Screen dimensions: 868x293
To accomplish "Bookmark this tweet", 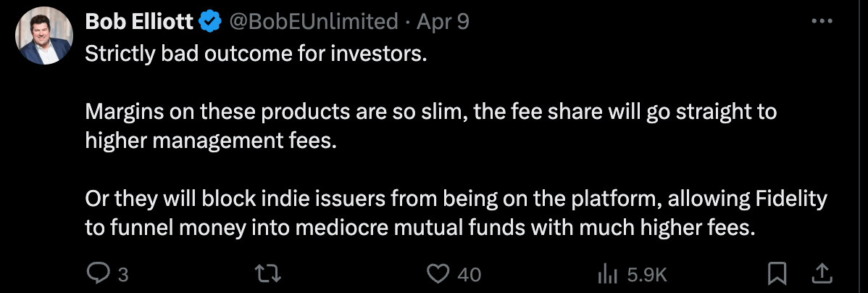I will coord(777,273).
